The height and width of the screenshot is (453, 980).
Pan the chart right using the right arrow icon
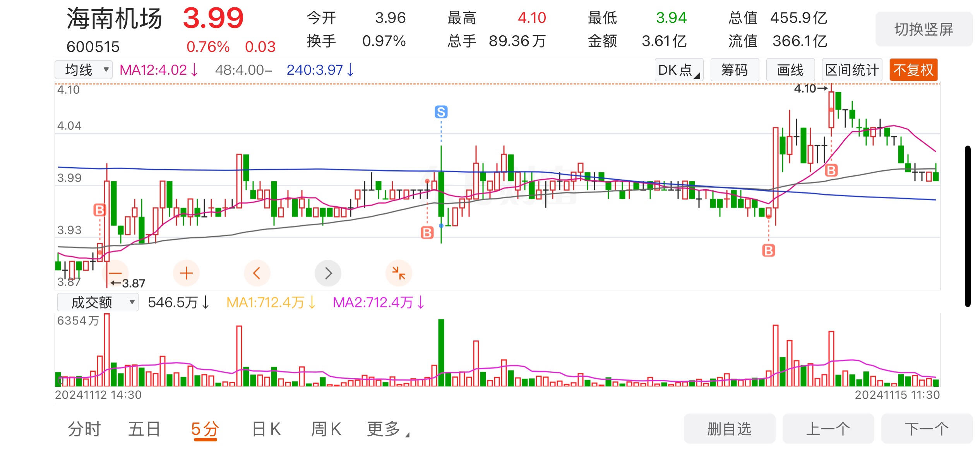point(328,273)
